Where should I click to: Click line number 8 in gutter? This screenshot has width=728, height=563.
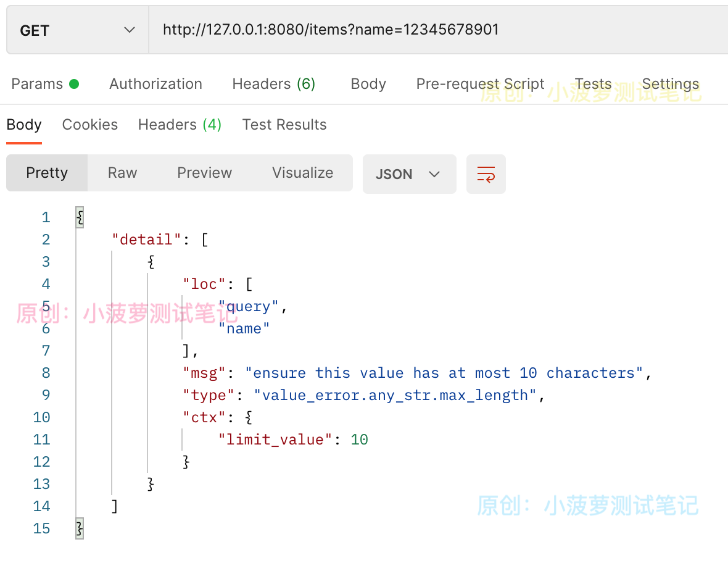tap(46, 373)
